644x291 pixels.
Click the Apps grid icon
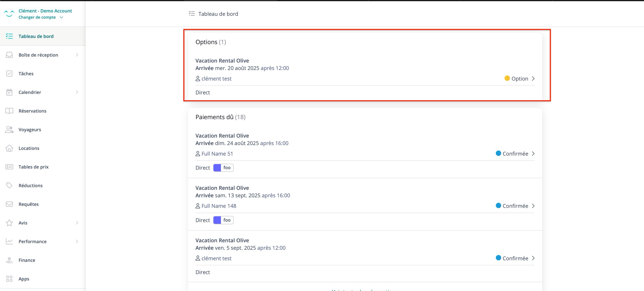click(9, 279)
